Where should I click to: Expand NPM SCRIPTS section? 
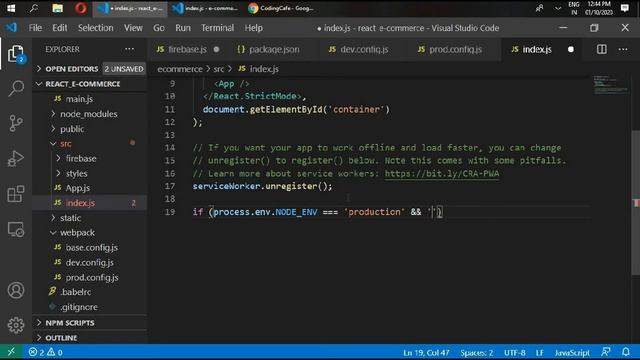click(x=89, y=322)
